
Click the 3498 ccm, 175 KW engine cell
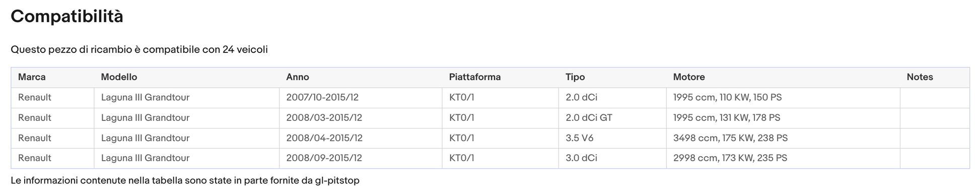(x=783, y=138)
